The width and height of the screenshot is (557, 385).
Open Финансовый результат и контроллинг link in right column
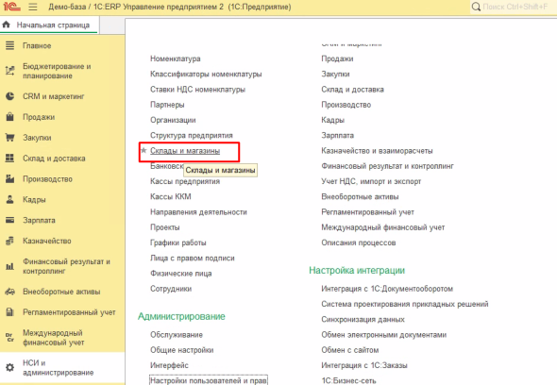click(388, 166)
